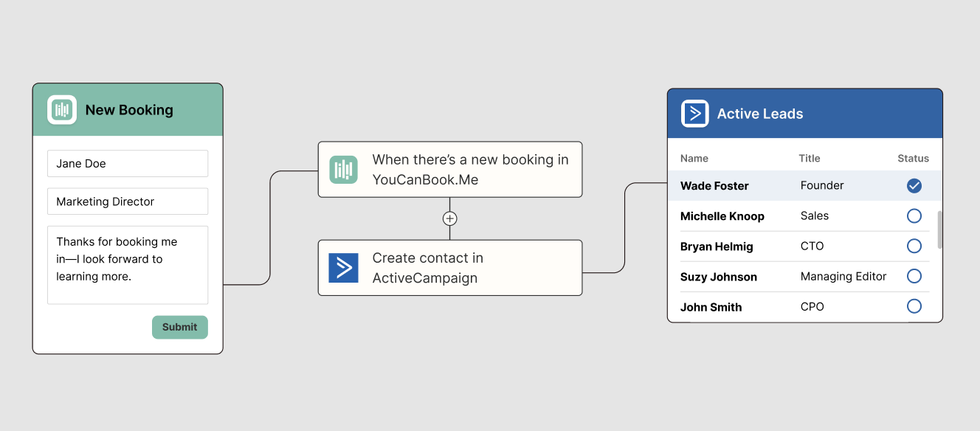
Task: Click the Founder title cell
Action: pos(822,186)
